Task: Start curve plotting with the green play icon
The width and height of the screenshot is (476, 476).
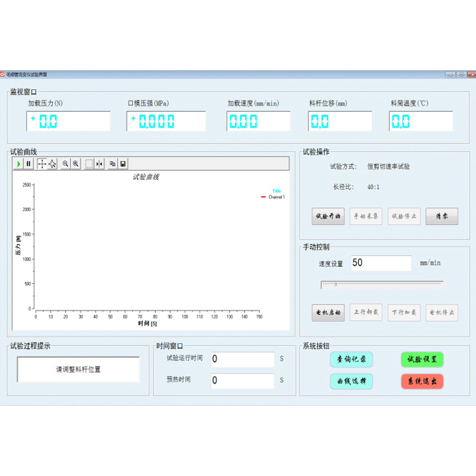Action: (x=18, y=164)
